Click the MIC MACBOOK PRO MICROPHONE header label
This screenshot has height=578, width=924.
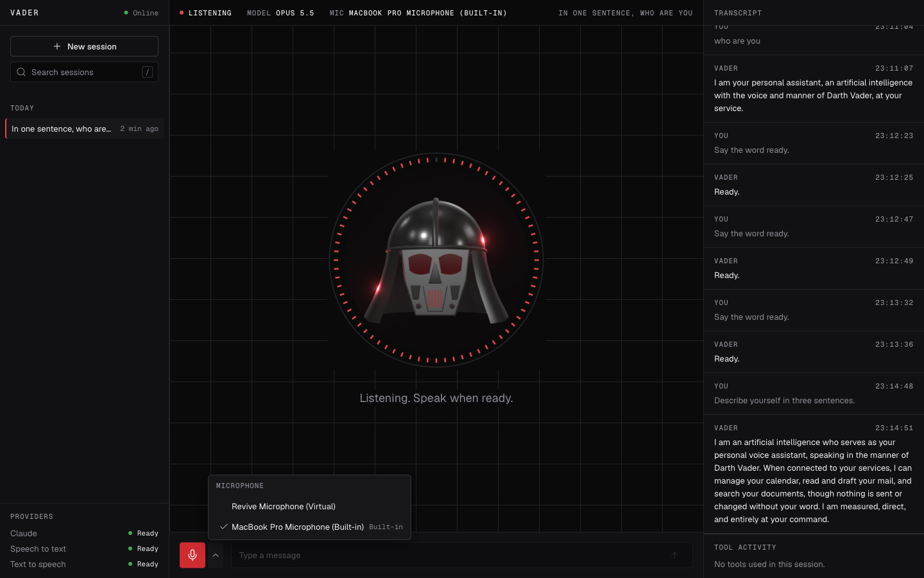tap(418, 13)
